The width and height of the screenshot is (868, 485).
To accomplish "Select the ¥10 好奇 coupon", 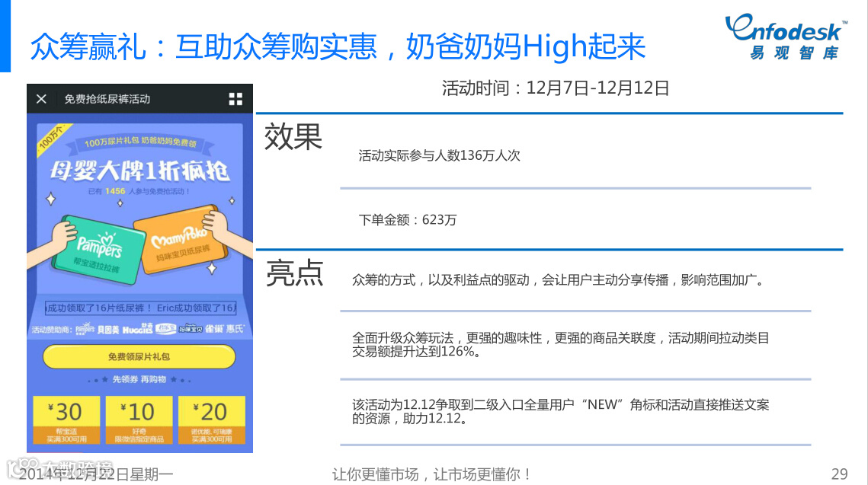I will click(x=139, y=420).
